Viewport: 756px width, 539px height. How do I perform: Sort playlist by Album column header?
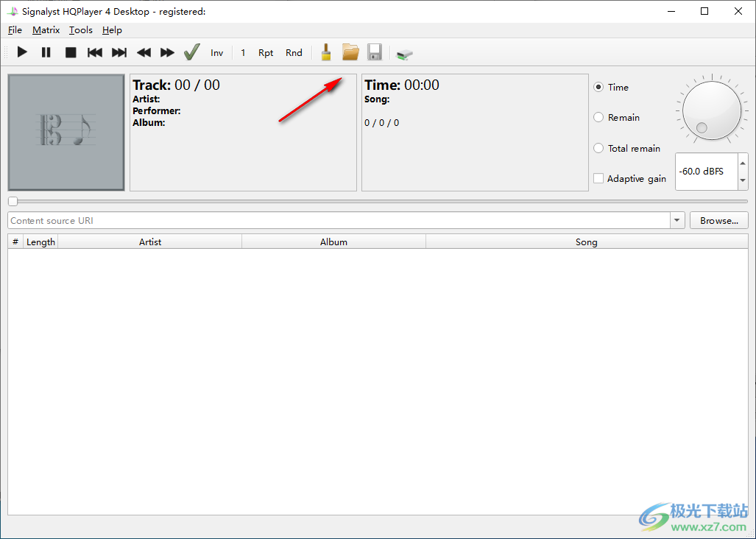tap(333, 242)
